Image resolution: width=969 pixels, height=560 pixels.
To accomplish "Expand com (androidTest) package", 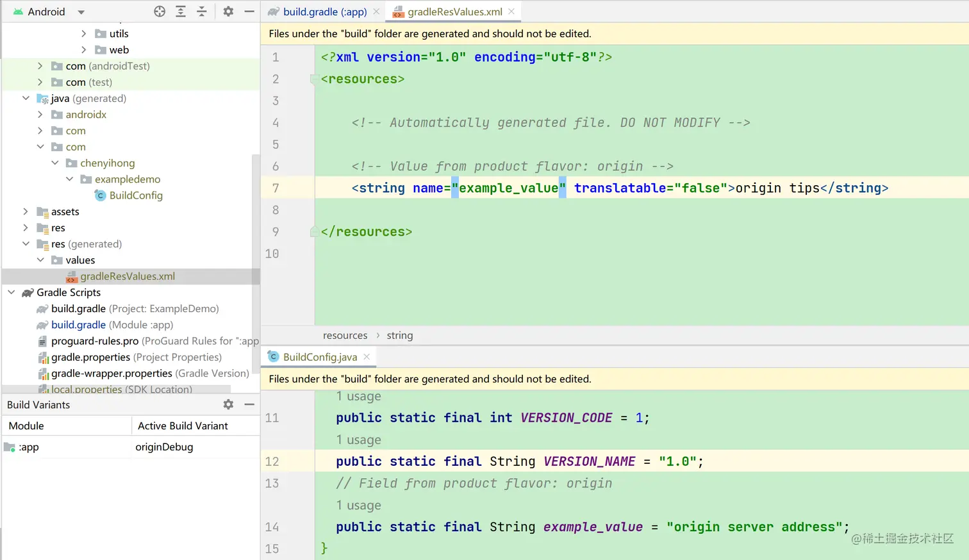I will 40,66.
